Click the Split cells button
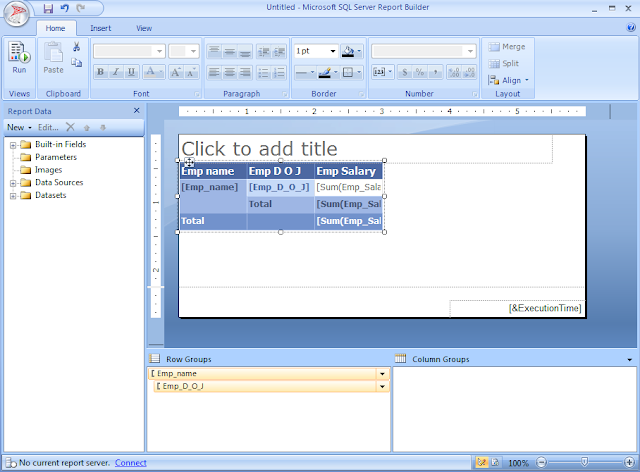This screenshot has height=472, width=640. pyautogui.click(x=504, y=63)
